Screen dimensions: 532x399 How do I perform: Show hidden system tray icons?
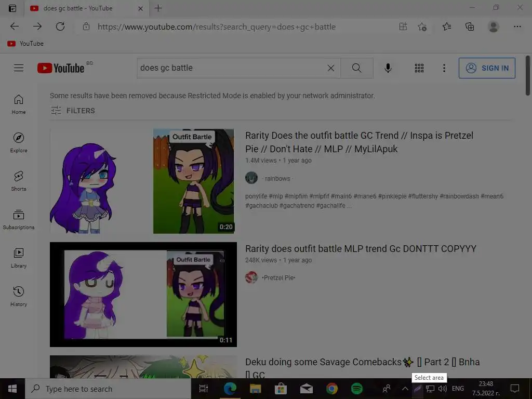click(405, 389)
